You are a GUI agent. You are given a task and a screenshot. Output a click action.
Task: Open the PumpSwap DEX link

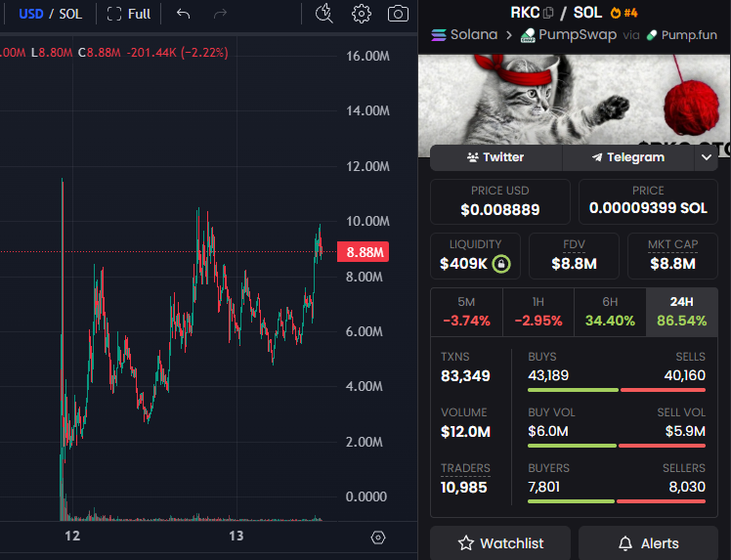[569, 35]
